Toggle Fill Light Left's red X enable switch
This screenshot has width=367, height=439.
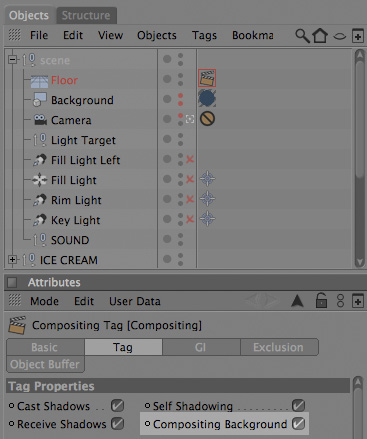[190, 159]
